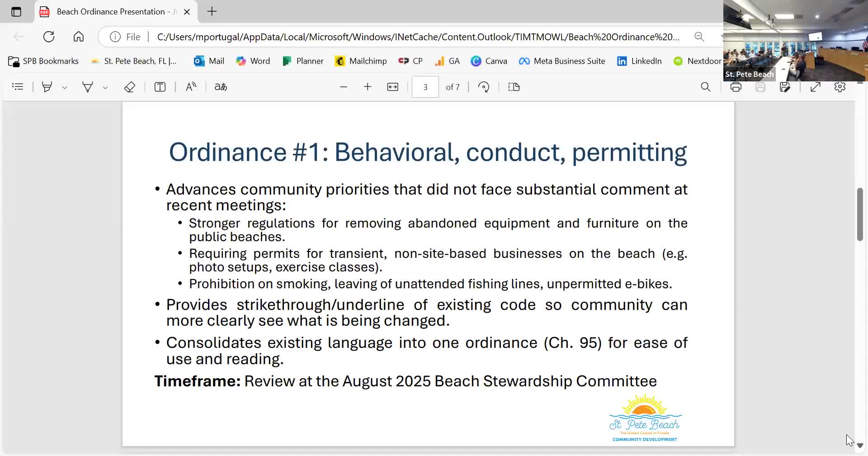Expand highlight color options dropdown
Screen dimensions: 868x456
tap(65, 87)
